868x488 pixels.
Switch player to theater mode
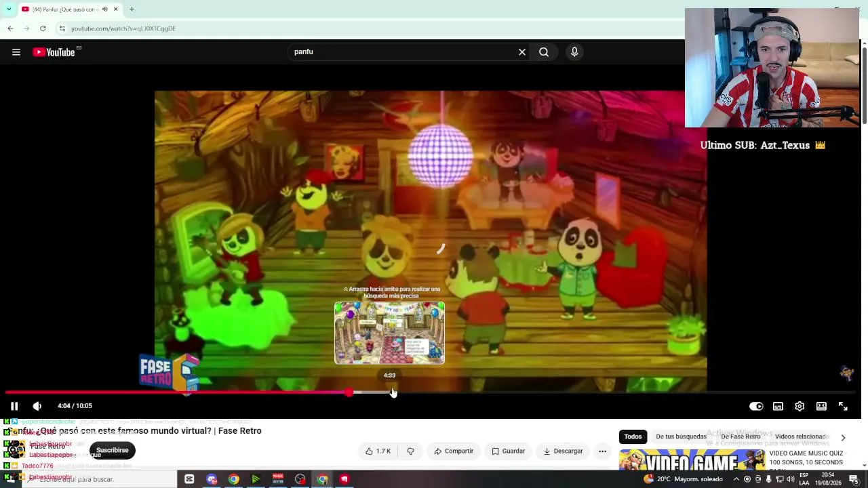[821, 406]
